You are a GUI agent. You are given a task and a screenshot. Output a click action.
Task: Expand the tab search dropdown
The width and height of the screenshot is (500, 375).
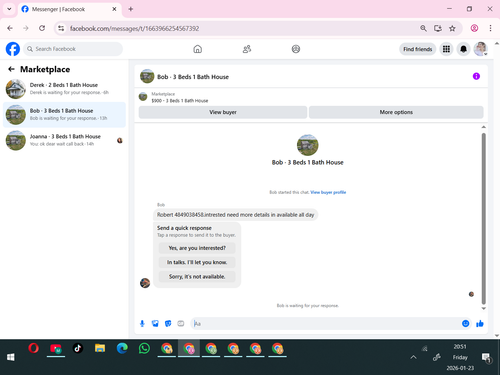pyautogui.click(x=9, y=9)
